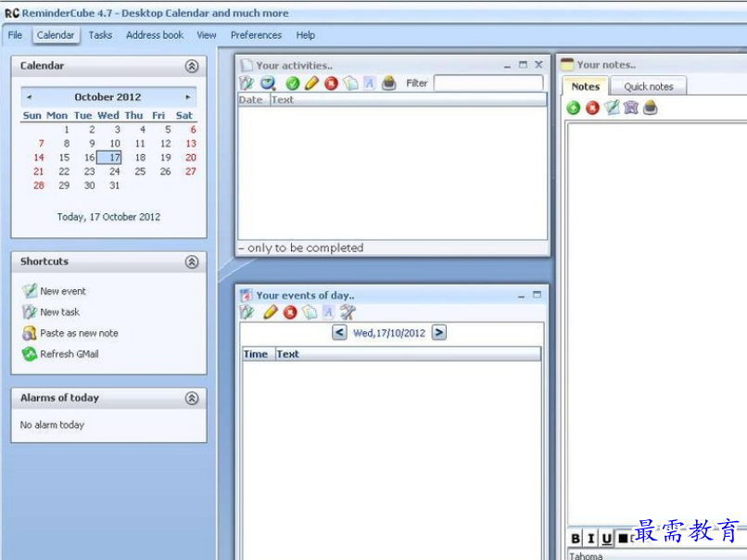Click the magnifier icon in activities toolbar

pos(268,83)
